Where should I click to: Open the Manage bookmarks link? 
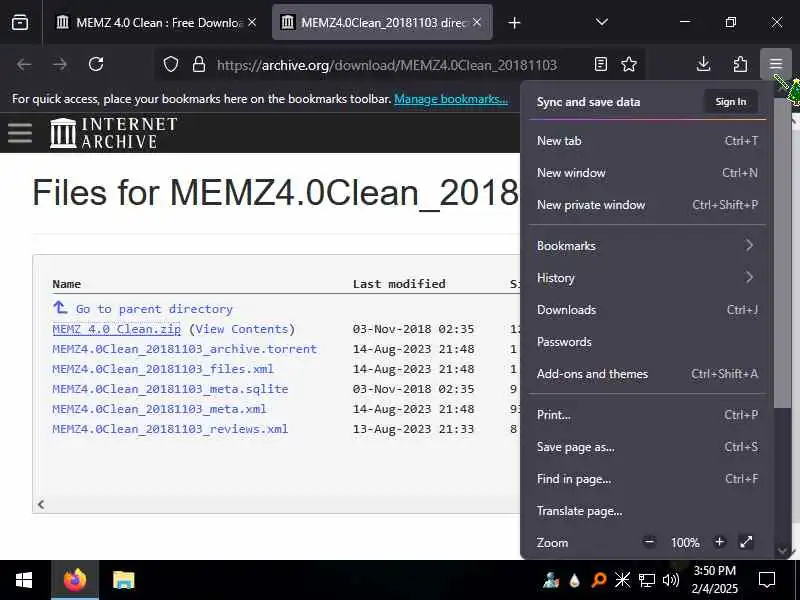pos(451,99)
